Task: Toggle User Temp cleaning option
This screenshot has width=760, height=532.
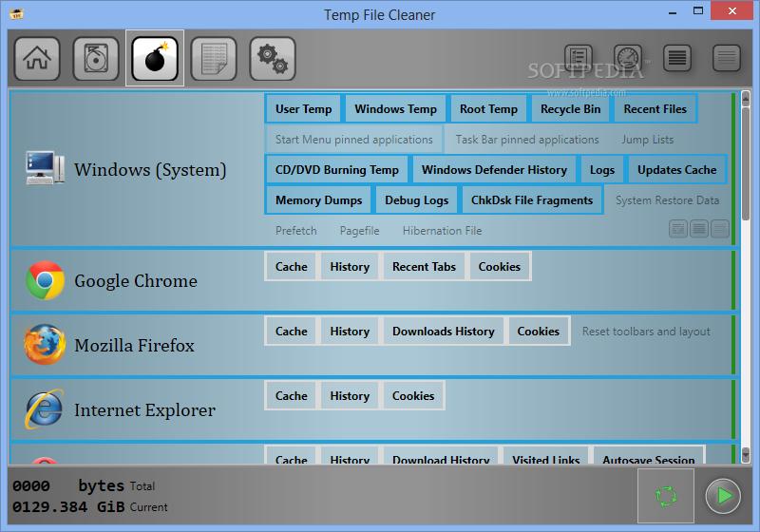Action: pos(303,109)
